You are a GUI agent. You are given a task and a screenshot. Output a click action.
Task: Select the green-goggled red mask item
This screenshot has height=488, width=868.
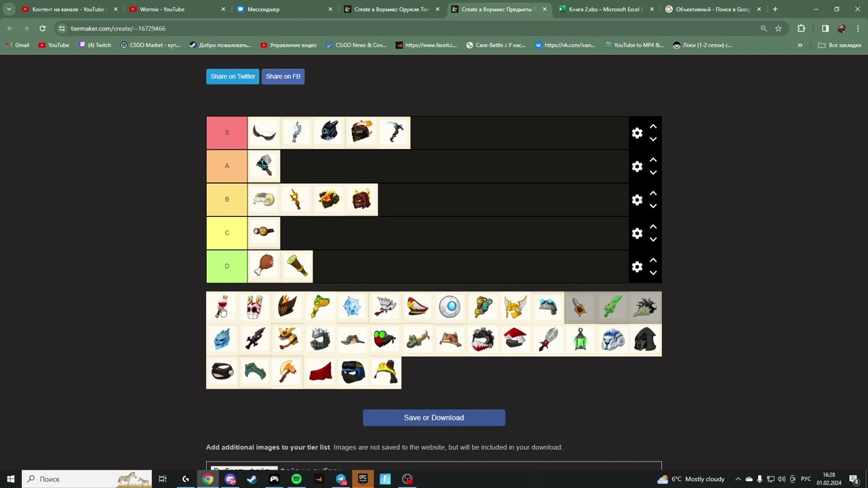[x=385, y=340]
